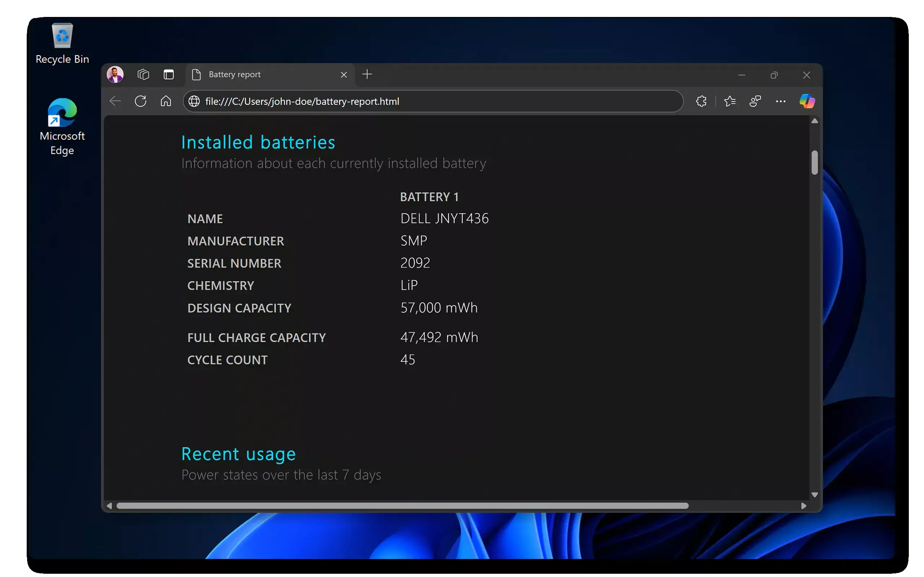The height and width of the screenshot is (577, 924).
Task: Click the globe site info icon
Action: 194,101
